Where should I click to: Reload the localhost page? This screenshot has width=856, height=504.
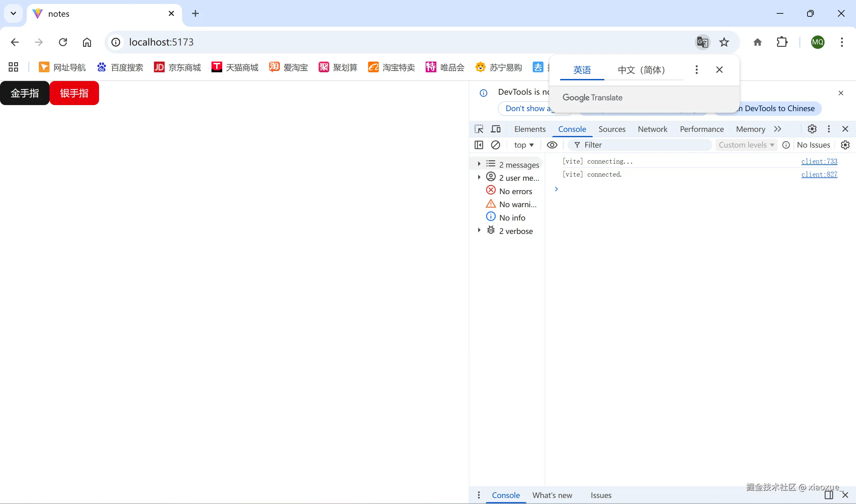[x=63, y=42]
